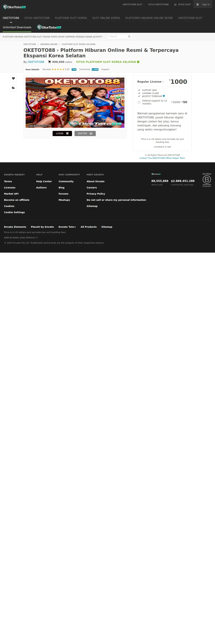Open the Meetups footer link
This screenshot has height=644, width=215.
coord(64,200)
